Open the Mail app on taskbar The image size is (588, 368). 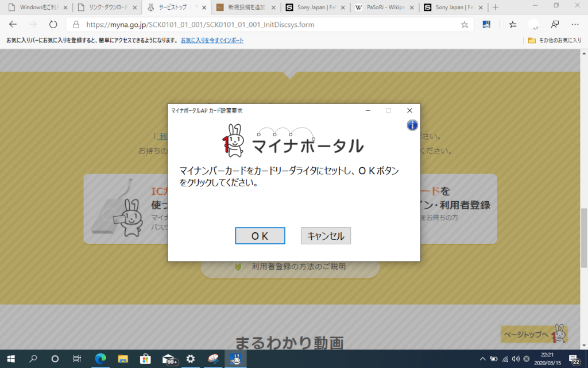click(x=169, y=359)
